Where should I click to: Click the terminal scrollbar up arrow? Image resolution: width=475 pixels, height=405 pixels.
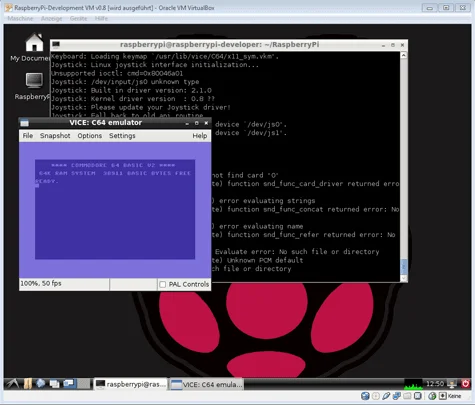pos(403,55)
